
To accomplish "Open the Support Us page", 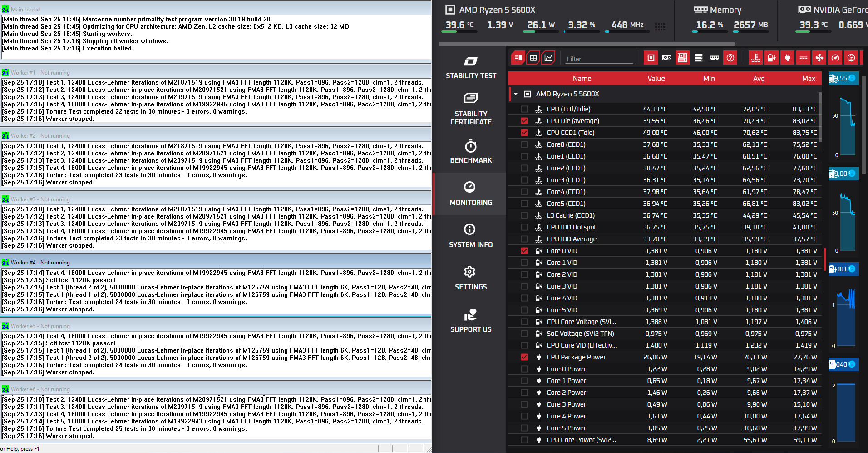I will pyautogui.click(x=471, y=321).
